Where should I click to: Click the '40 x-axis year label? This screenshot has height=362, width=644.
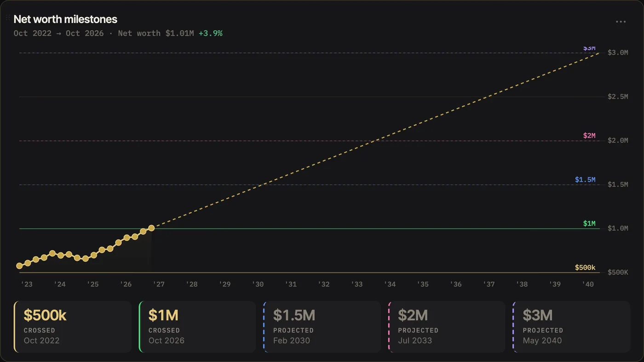point(588,284)
